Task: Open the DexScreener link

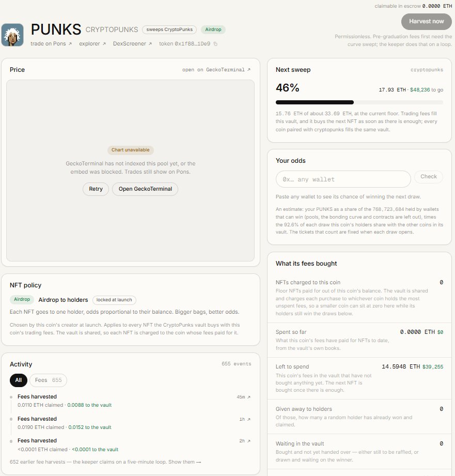Action: [132, 44]
